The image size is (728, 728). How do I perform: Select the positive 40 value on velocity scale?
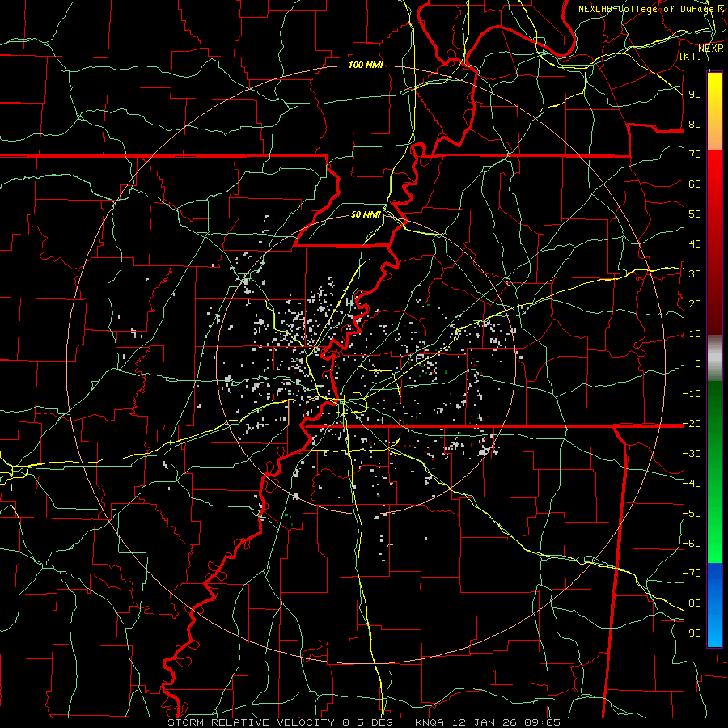click(x=695, y=243)
